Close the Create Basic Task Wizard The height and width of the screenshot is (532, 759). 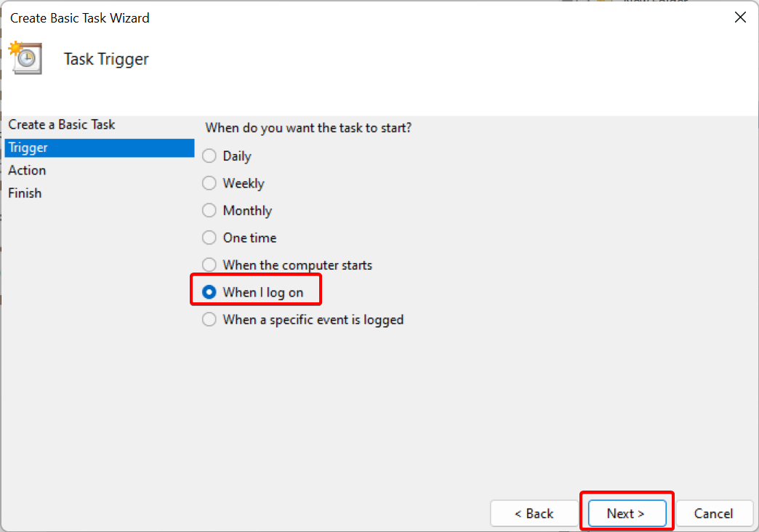740,18
